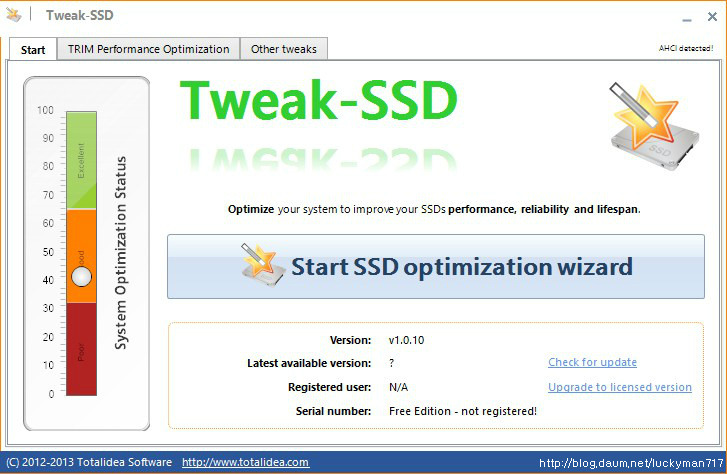Start the SSD optimization wizard
The width and height of the screenshot is (727, 474).
[x=436, y=267]
